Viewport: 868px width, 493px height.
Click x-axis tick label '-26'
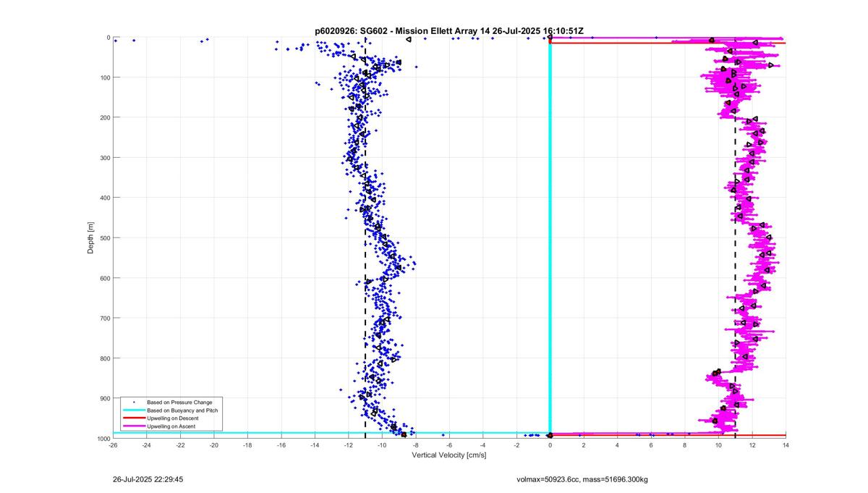(x=113, y=445)
